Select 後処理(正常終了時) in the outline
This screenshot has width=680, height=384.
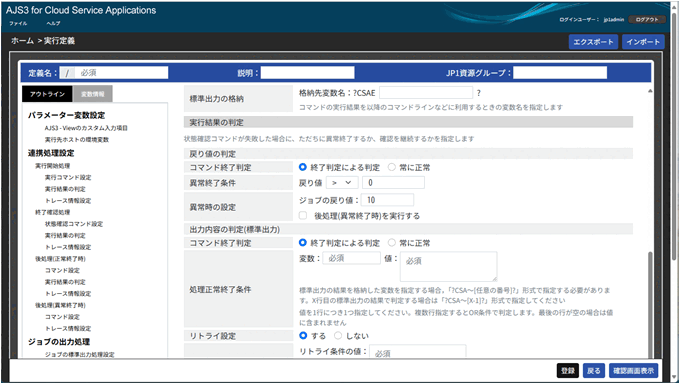[60, 259]
